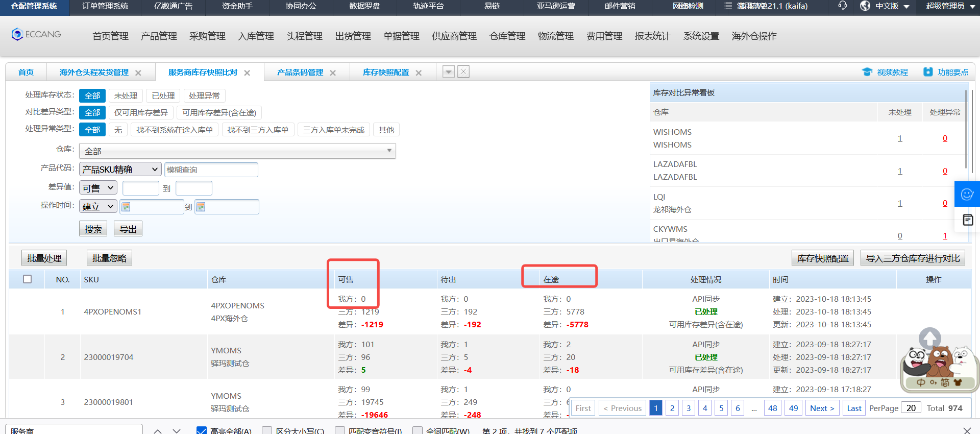Enable 全词匹配 checkbox
Image resolution: width=980 pixels, height=434 pixels.
(418, 430)
